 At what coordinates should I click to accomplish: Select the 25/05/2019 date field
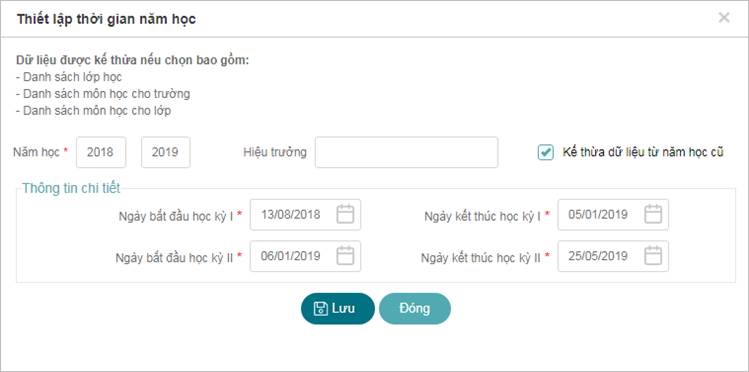(613, 256)
